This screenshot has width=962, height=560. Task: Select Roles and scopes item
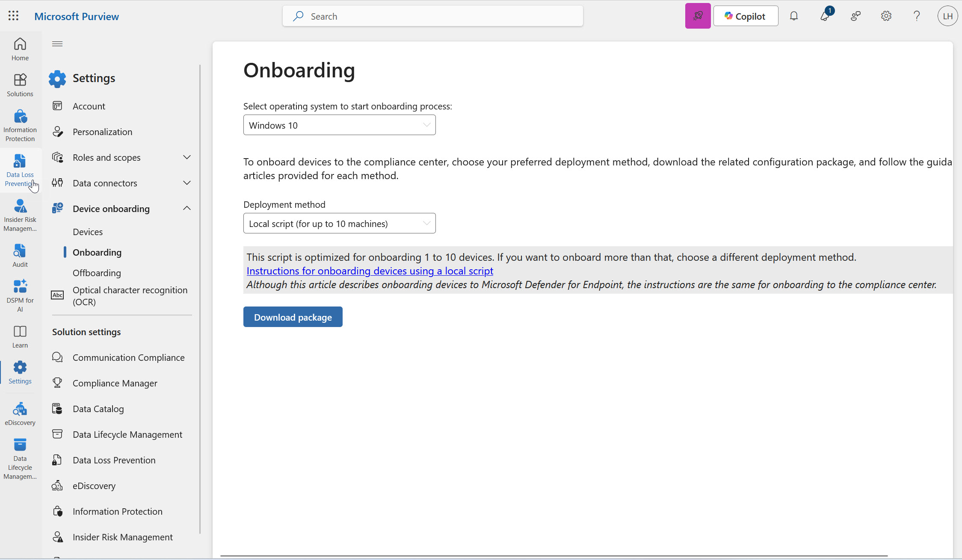tap(107, 157)
